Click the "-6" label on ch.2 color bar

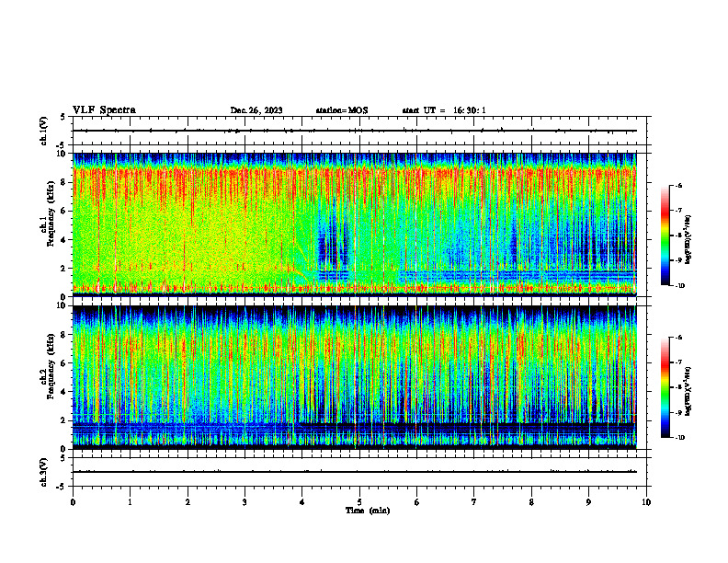pos(679,338)
